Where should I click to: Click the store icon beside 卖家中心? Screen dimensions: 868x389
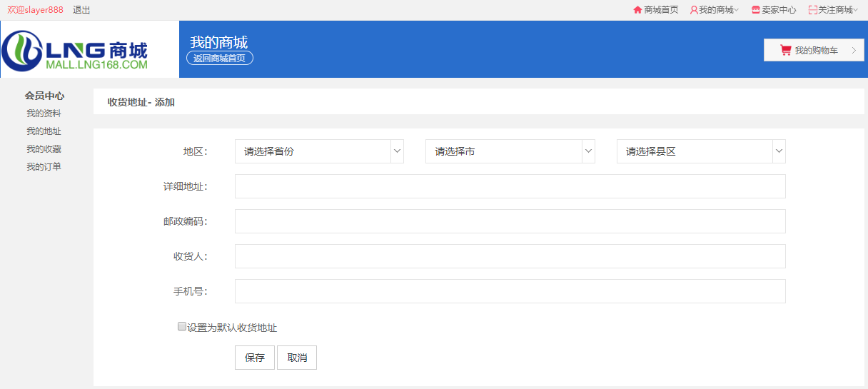click(756, 10)
